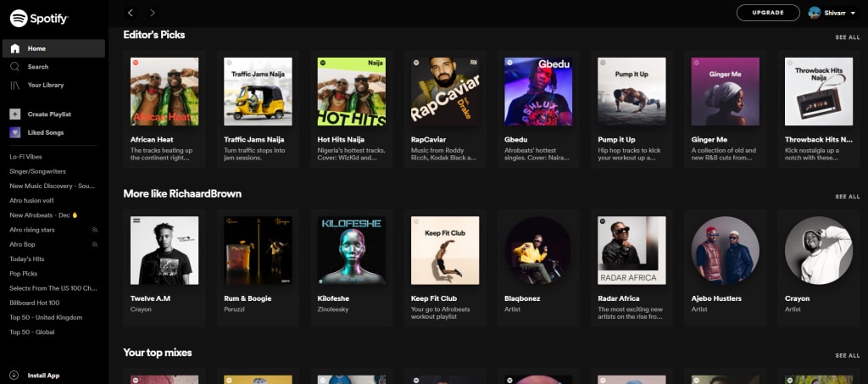This screenshot has height=384, width=868.
Task: Open Crayon artist round picture
Action: [x=819, y=250]
